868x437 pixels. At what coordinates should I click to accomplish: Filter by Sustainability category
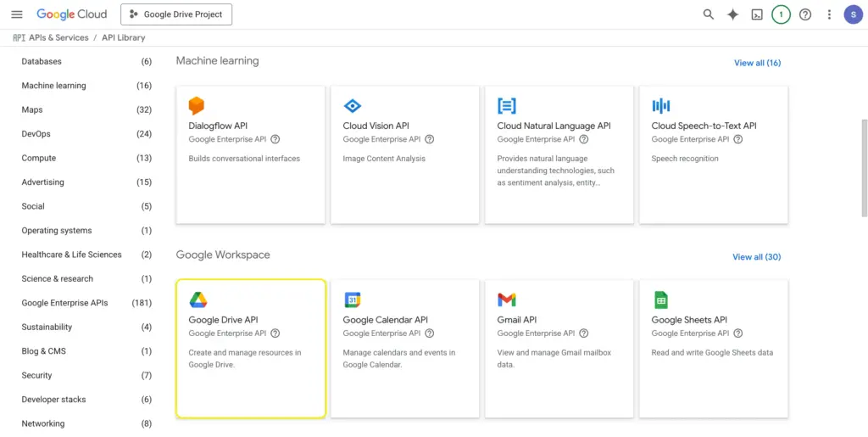click(86, 327)
